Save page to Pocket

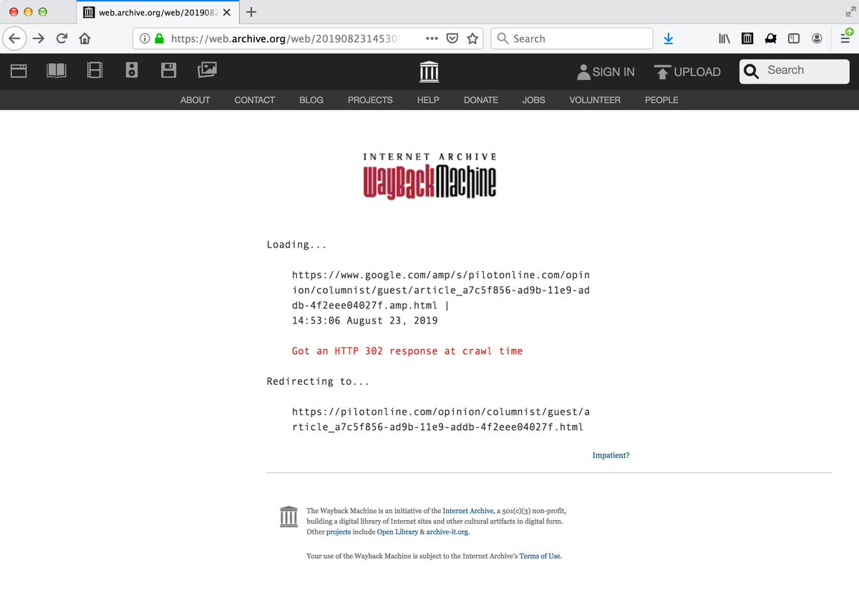(452, 39)
